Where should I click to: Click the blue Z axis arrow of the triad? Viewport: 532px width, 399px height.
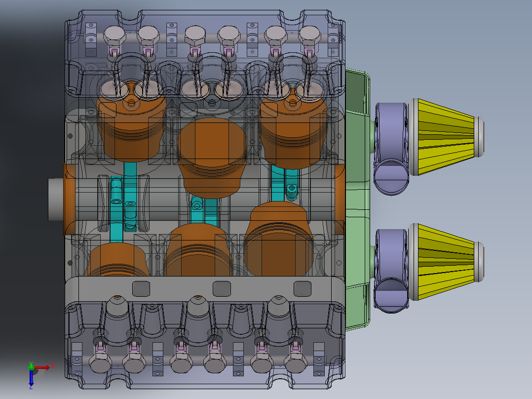pyautogui.click(x=31, y=378)
